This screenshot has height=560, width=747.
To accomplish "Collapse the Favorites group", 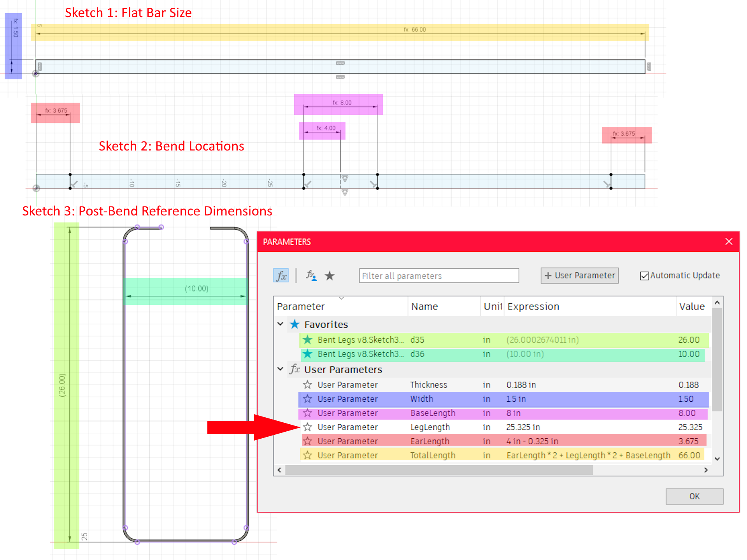I will tap(280, 324).
